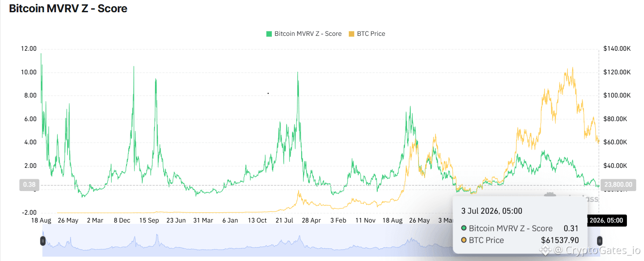This screenshot has width=644, height=261.
Task: Click the 11 Nov date axis label
Action: click(x=365, y=220)
